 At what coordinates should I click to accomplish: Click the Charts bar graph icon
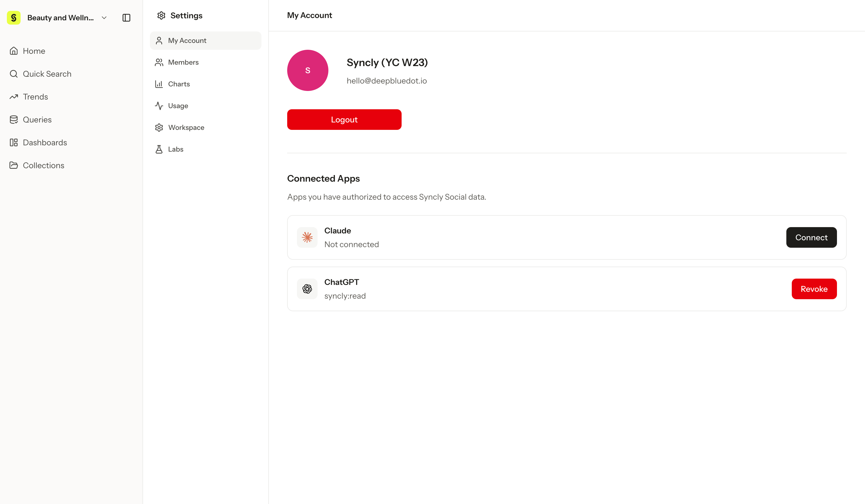159,84
